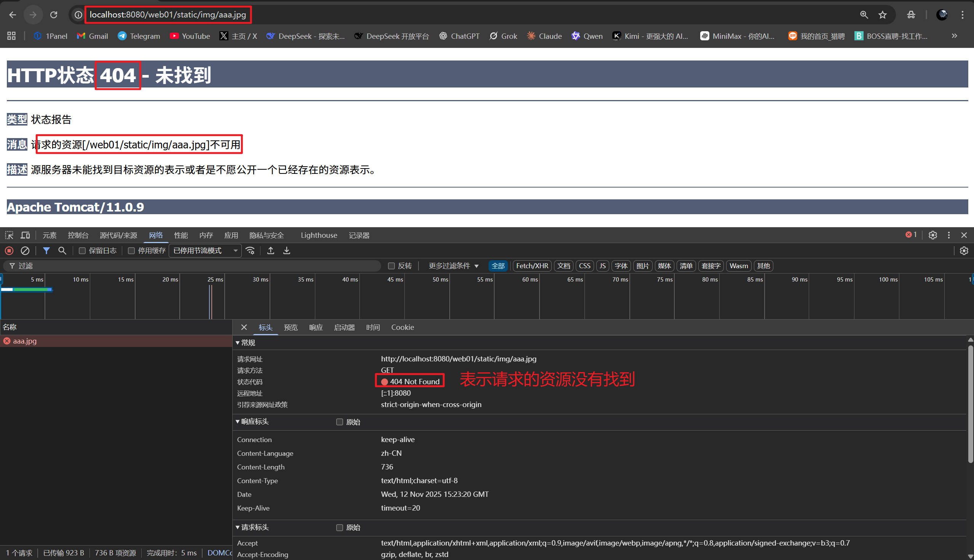This screenshot has width=974, height=560.
Task: Clear the network log
Action: (x=25, y=251)
